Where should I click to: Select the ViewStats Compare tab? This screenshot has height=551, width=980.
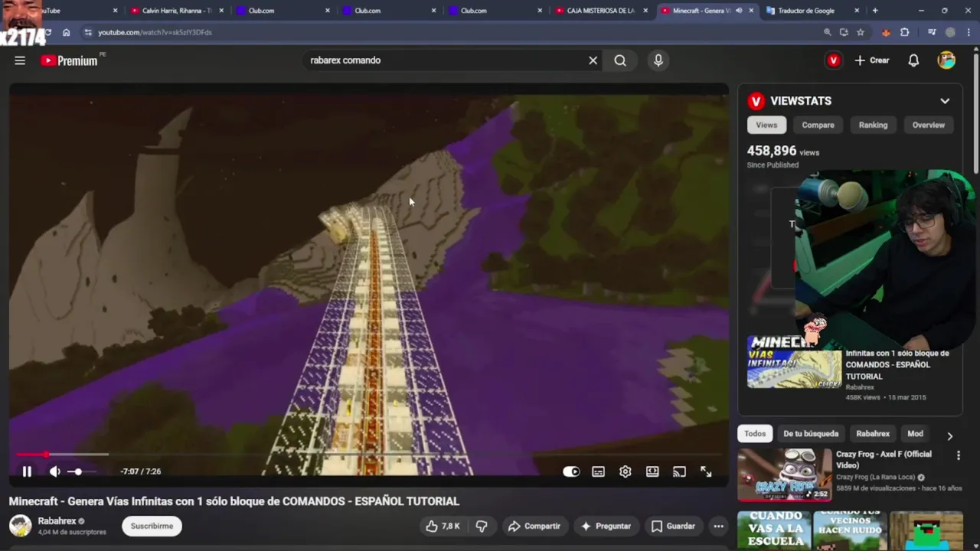click(x=818, y=125)
